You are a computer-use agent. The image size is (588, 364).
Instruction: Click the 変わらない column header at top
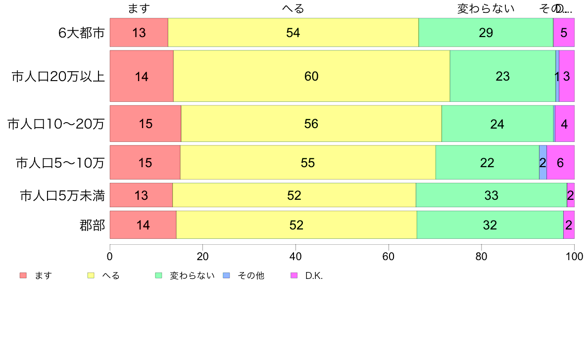coord(486,8)
